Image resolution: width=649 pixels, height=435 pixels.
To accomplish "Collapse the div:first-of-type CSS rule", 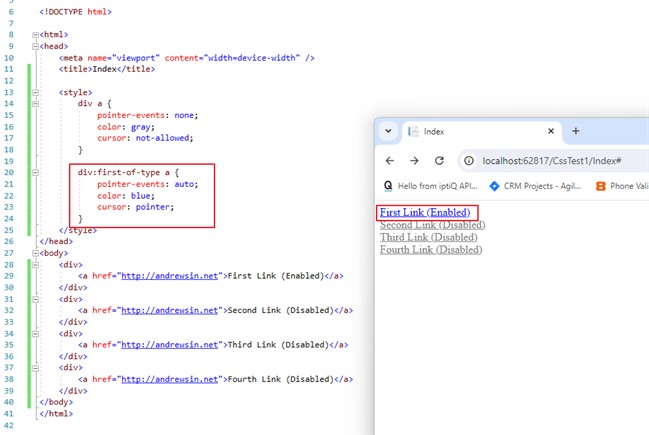I will [36, 173].
